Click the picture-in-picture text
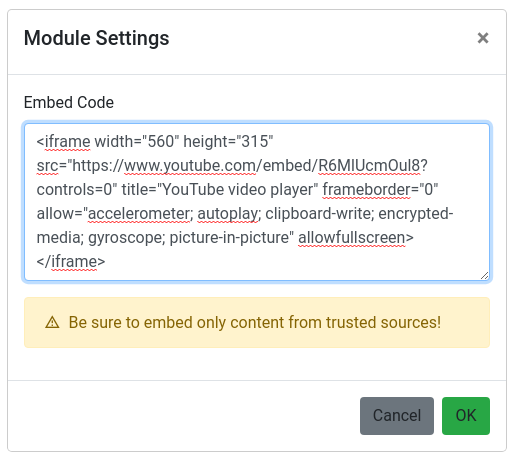Image resolution: width=514 pixels, height=460 pixels. click(x=230, y=238)
